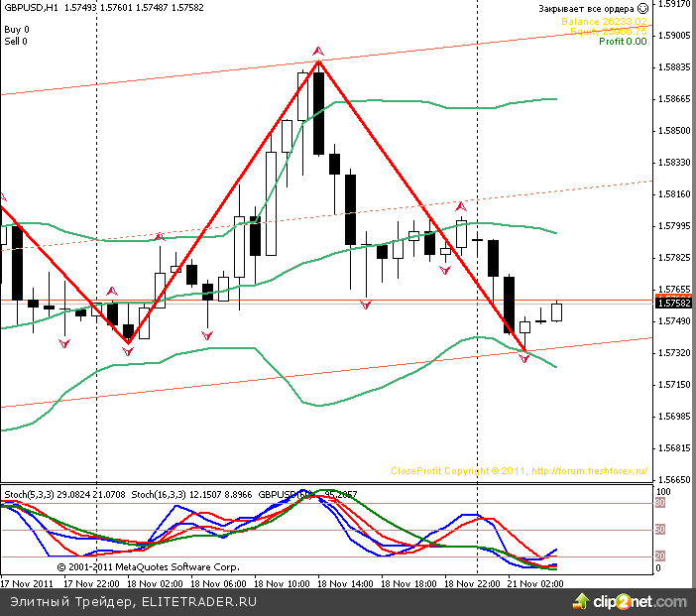This screenshot has width=696, height=616.
Task: Click the 1.59005 price axis label
Action: click(674, 36)
